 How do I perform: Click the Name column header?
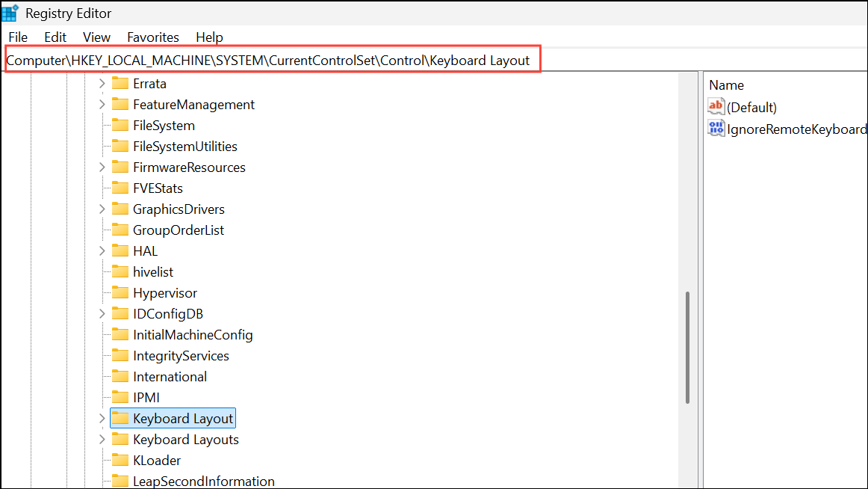pyautogui.click(x=726, y=84)
